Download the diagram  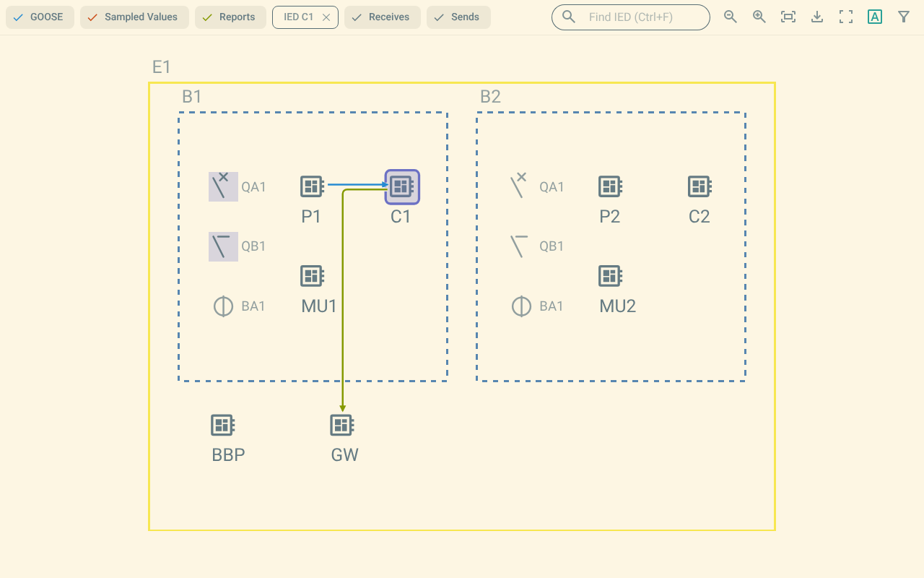click(817, 17)
